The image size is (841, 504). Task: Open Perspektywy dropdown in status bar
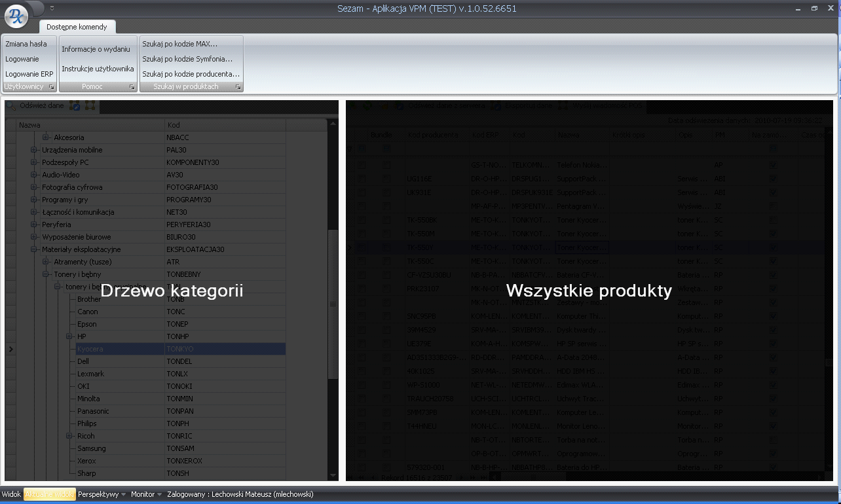coord(102,494)
